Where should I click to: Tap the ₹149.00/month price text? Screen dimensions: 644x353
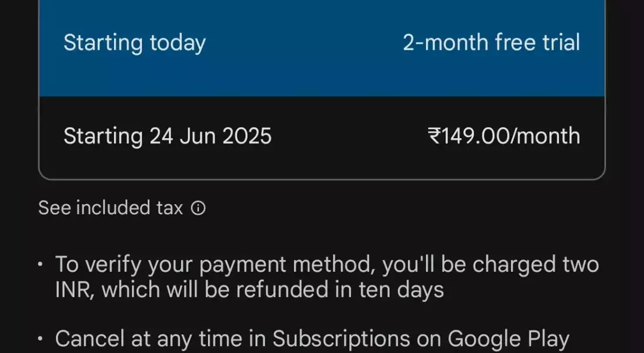(x=504, y=136)
